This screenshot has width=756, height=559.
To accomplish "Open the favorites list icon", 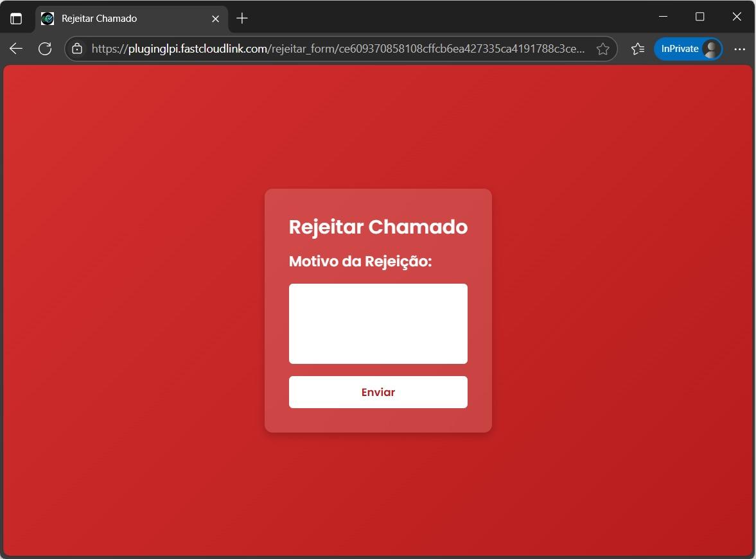I will tap(637, 49).
